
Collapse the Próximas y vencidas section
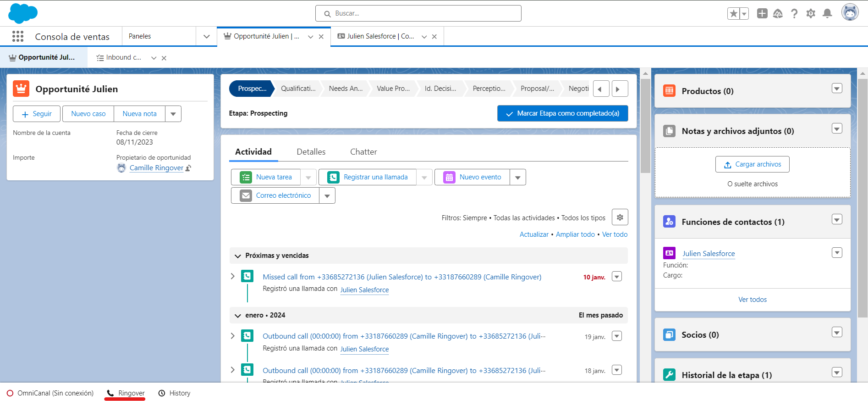pos(237,256)
